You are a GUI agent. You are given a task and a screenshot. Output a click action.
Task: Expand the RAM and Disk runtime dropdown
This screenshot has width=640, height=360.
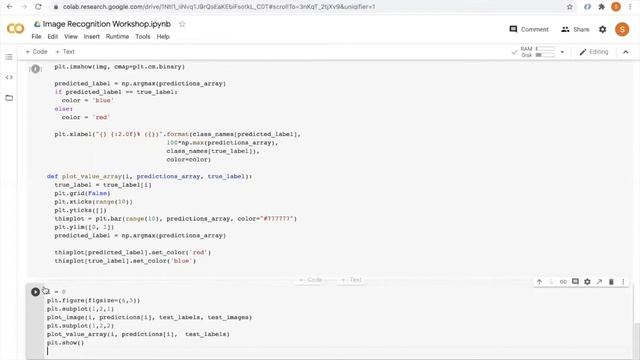click(x=562, y=52)
